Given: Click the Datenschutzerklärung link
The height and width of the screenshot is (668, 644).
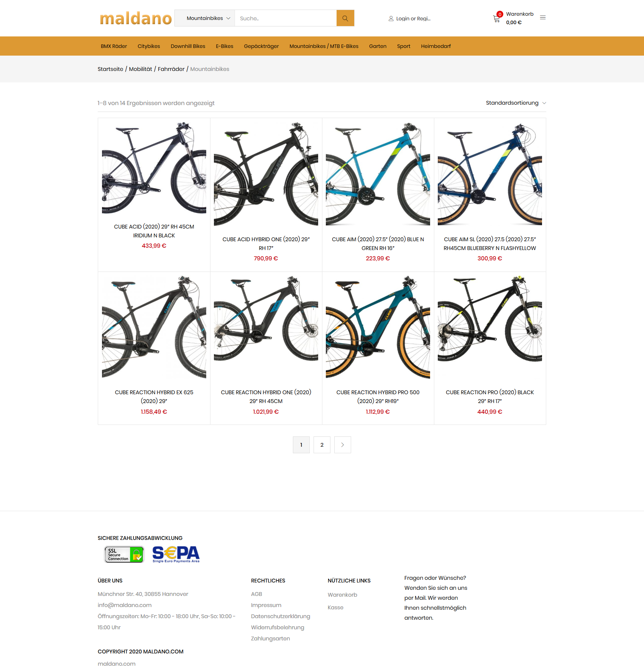Looking at the screenshot, I should (281, 616).
